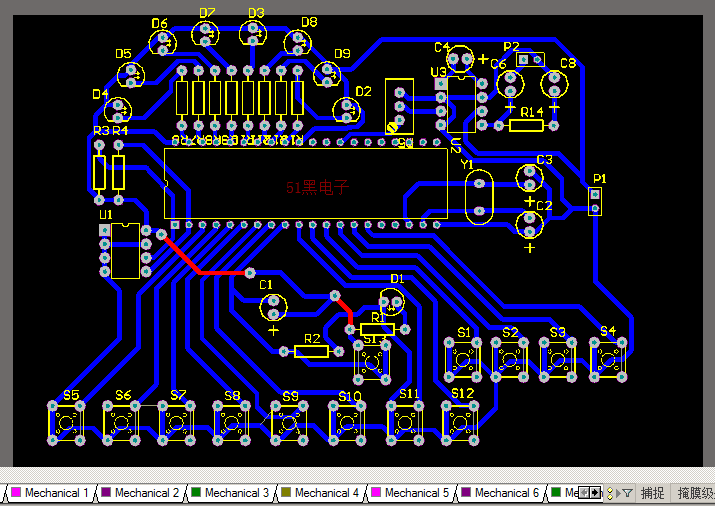Select the Mechanical 4 layer tab
Image resolution: width=715 pixels, height=506 pixels.
point(326,493)
